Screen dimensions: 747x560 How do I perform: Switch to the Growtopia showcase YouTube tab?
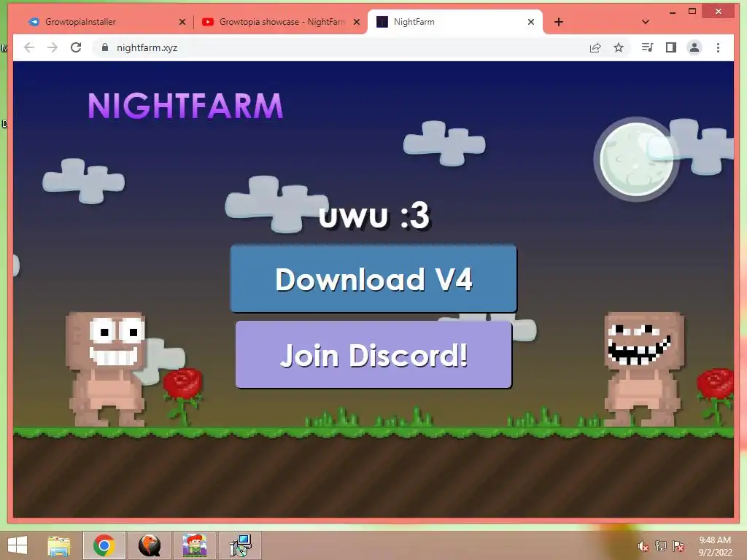tap(279, 22)
